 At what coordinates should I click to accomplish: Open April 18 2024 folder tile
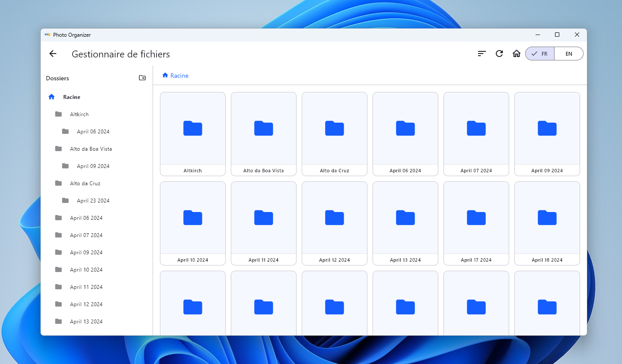547,223
